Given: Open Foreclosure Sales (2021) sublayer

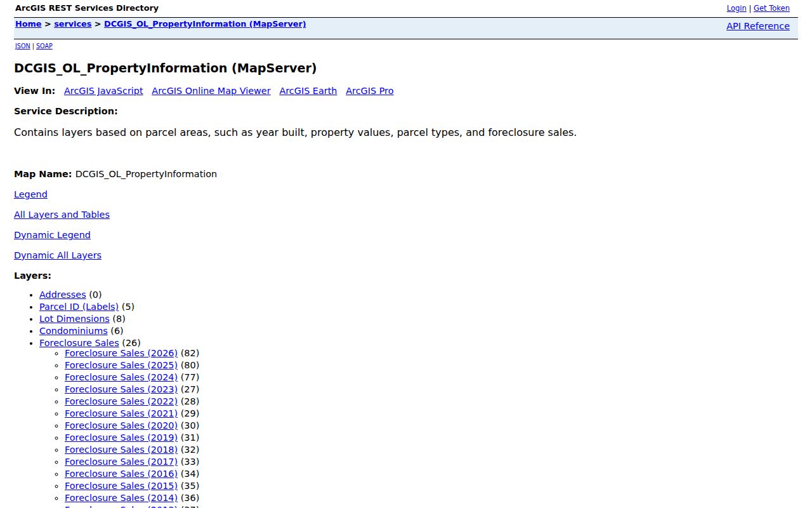Looking at the screenshot, I should (x=121, y=413).
